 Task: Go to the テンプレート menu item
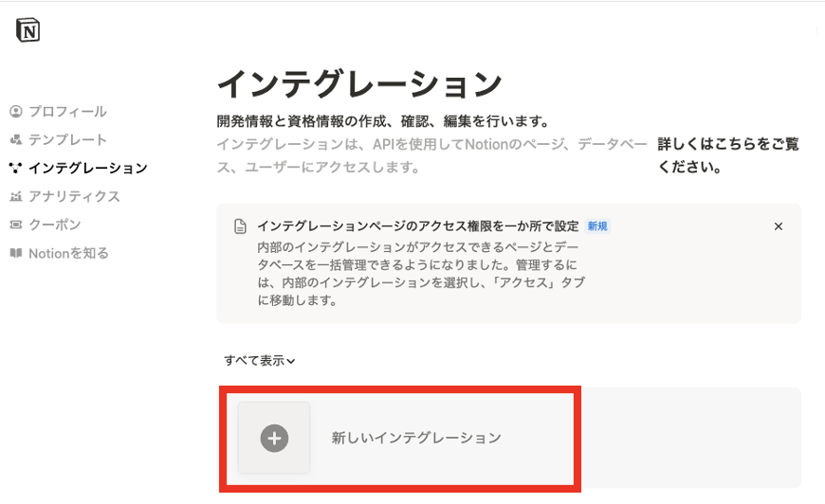[x=67, y=140]
